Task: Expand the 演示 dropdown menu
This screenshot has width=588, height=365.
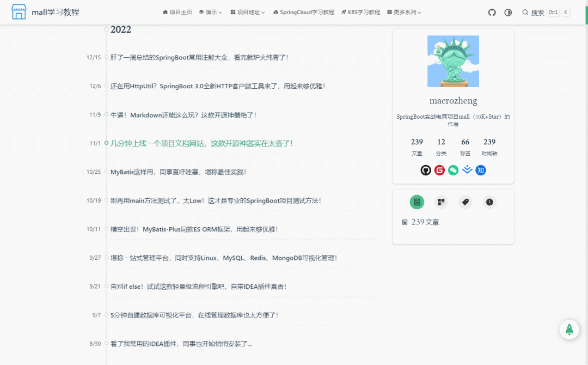Action: coord(210,13)
